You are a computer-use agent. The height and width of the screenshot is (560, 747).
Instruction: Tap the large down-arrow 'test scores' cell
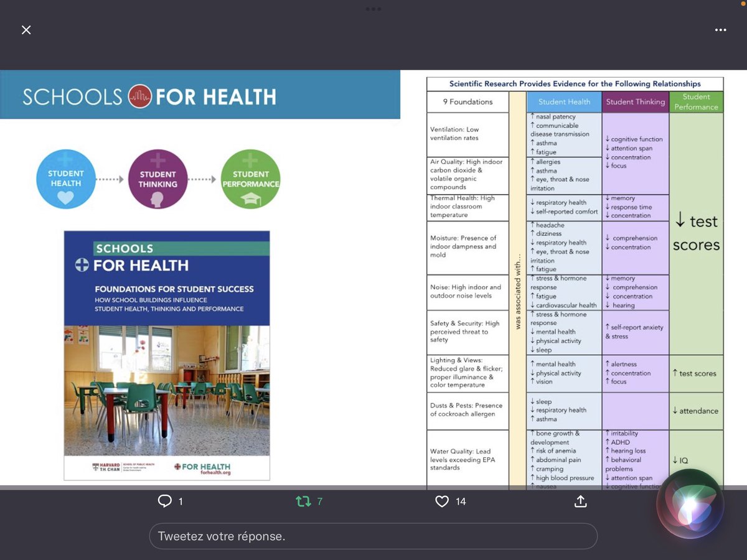[696, 233]
